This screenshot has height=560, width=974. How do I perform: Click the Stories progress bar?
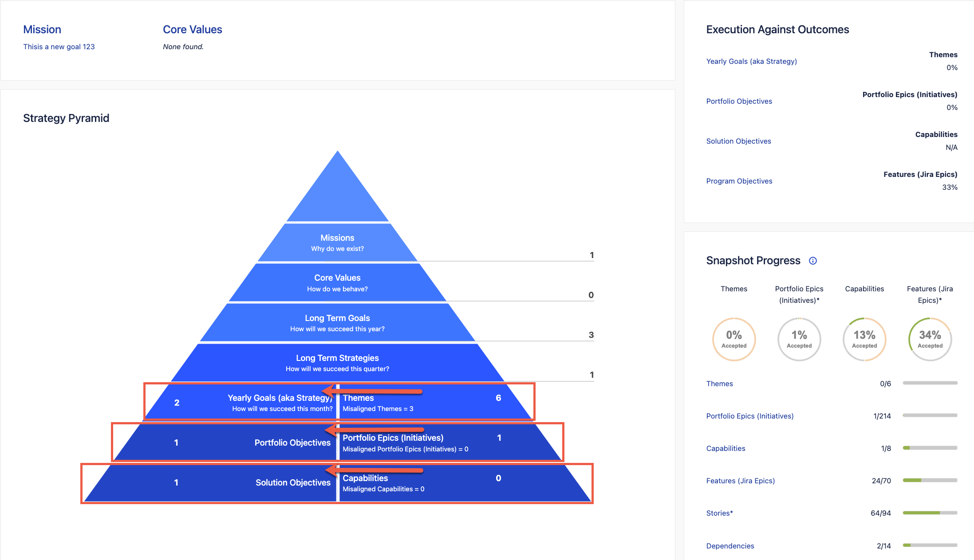pyautogui.click(x=930, y=513)
